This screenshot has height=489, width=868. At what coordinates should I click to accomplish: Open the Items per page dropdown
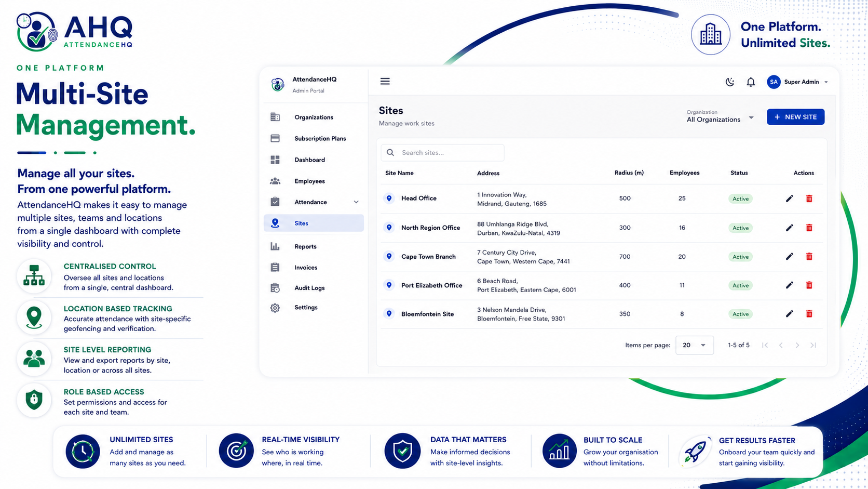pos(694,345)
